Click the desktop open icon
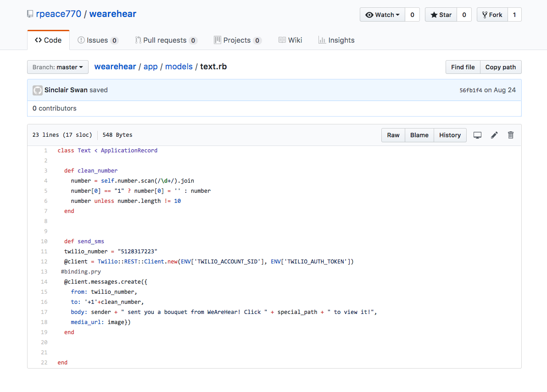 pos(477,135)
